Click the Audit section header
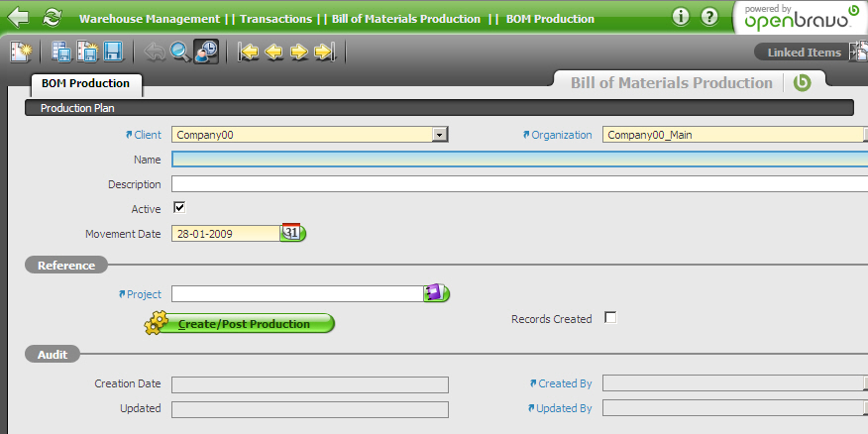Viewport: 868px width, 434px height. 53,355
